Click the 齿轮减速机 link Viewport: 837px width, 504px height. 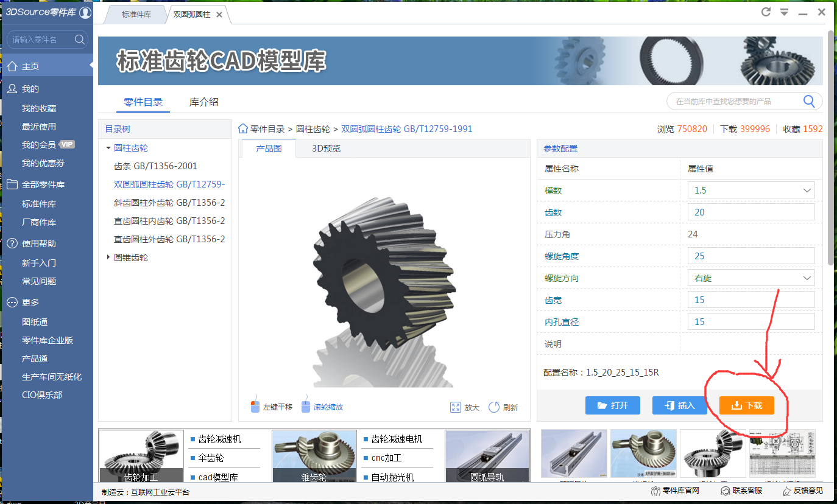[219, 439]
